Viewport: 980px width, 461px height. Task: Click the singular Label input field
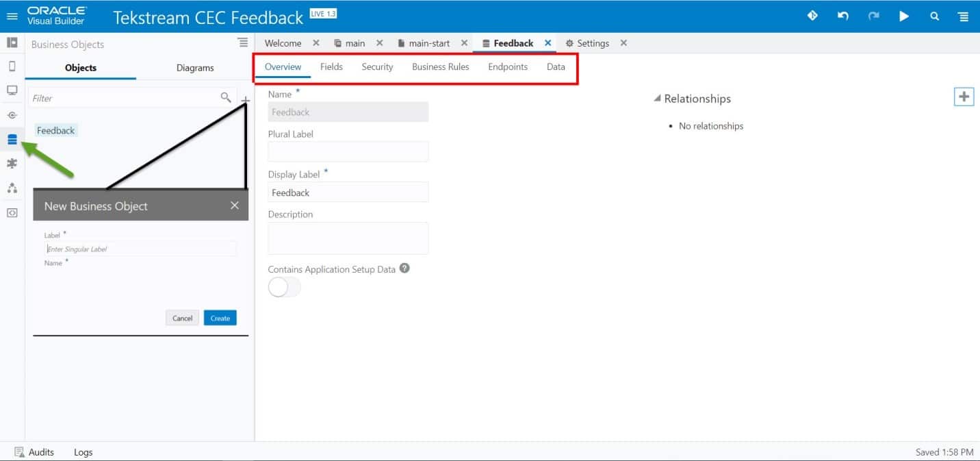140,249
